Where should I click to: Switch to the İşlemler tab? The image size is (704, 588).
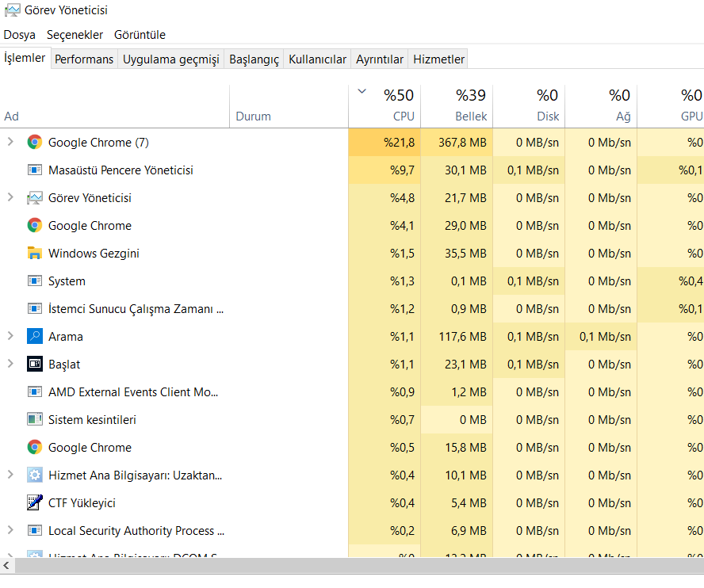click(25, 58)
